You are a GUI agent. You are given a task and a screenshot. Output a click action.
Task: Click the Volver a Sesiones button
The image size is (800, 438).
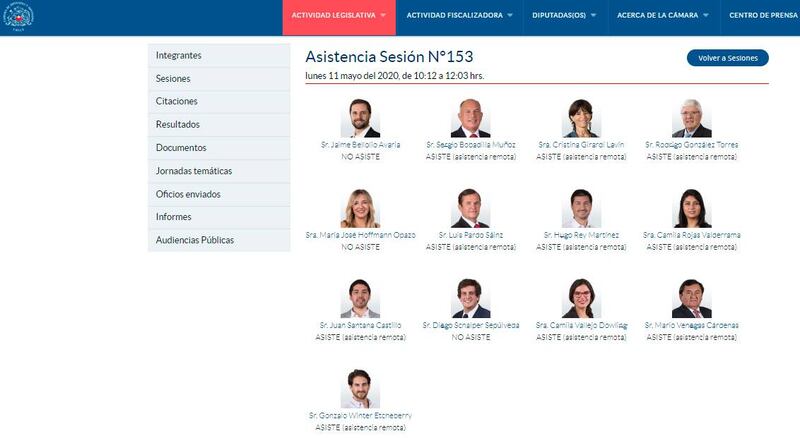coord(728,58)
